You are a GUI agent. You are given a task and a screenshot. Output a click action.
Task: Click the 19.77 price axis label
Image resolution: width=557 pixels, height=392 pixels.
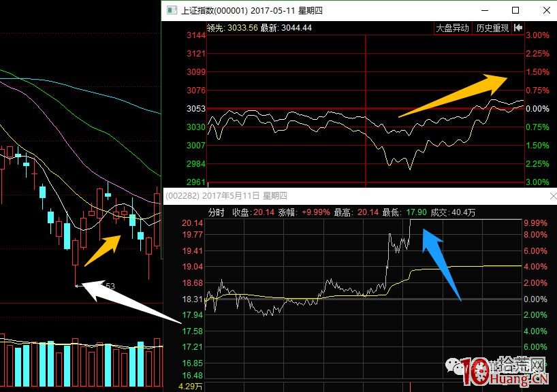pyautogui.click(x=193, y=235)
